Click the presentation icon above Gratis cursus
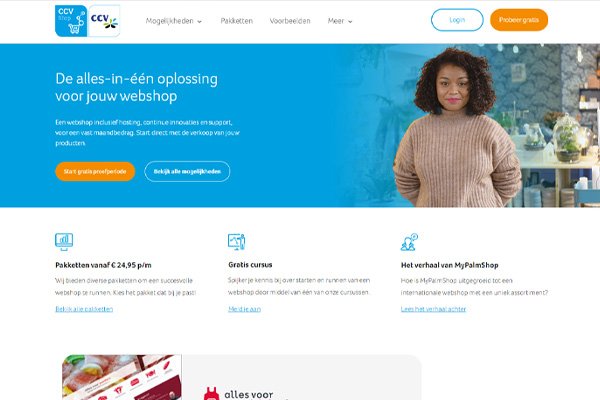 pyautogui.click(x=236, y=242)
